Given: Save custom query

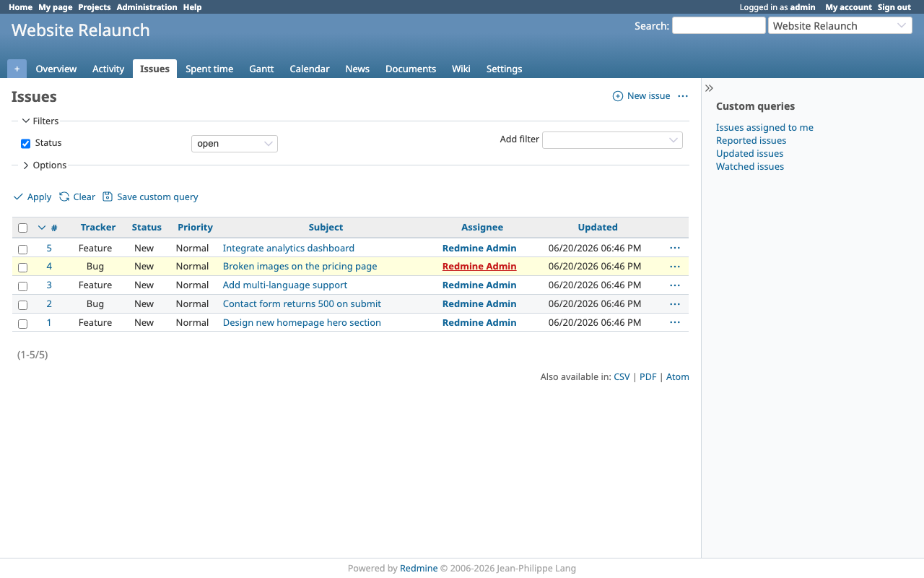Looking at the screenshot, I should [150, 197].
